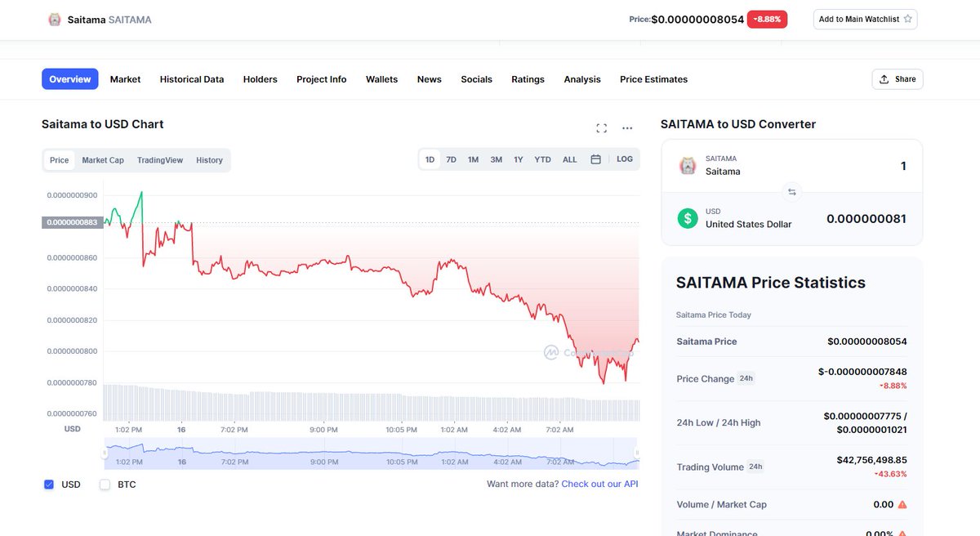Open the 24h Low / High statistics row
Viewport: 980px width, 536px height.
point(791,423)
